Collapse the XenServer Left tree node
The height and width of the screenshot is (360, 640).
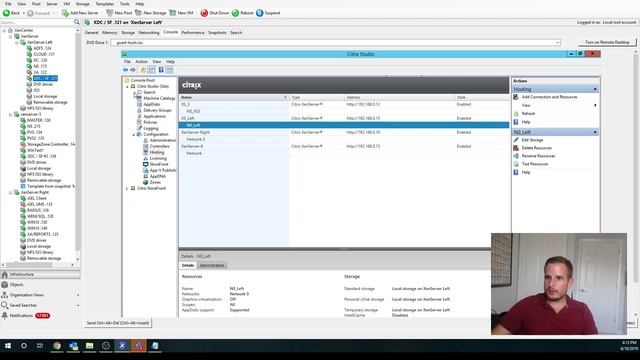click(x=17, y=42)
